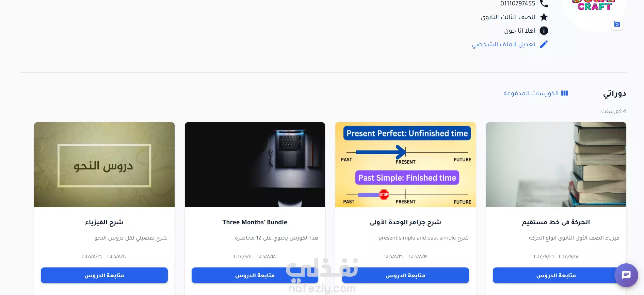Screen dimensions: 644x295
Task: Click متابعة الدروس for شرح جرامر الوحدة الأولى
Action: 405,275
